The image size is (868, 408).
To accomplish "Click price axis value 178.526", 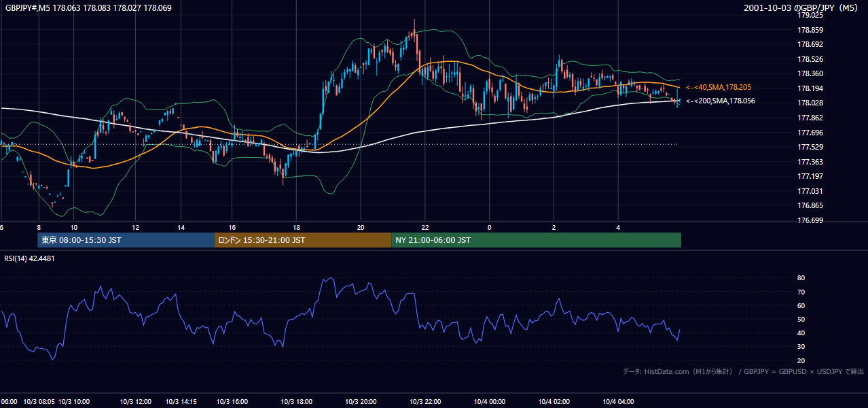I will point(810,59).
